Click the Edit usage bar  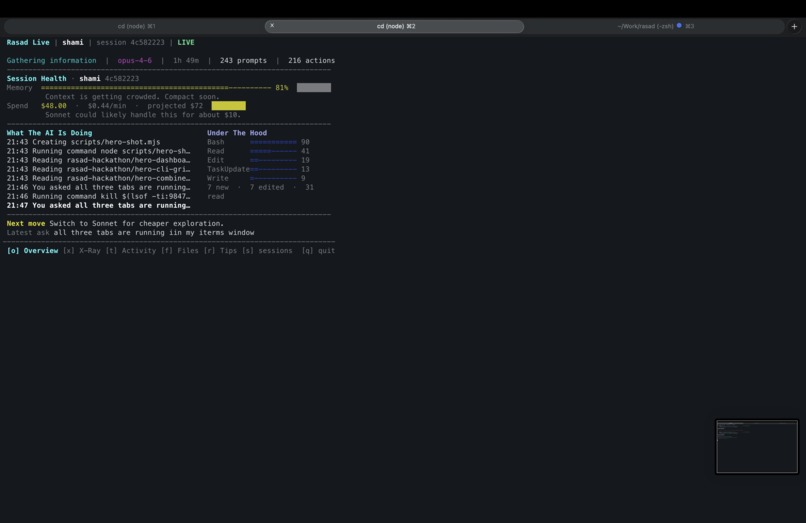(273, 160)
